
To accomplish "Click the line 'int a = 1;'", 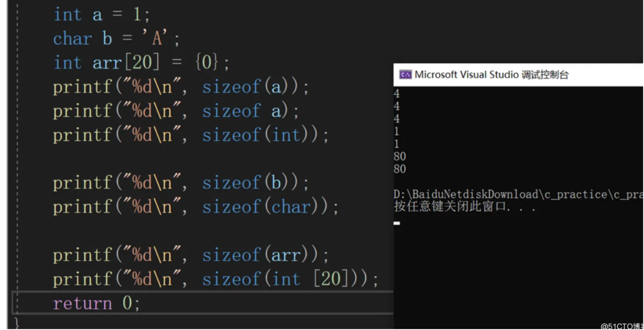I will pos(101,14).
